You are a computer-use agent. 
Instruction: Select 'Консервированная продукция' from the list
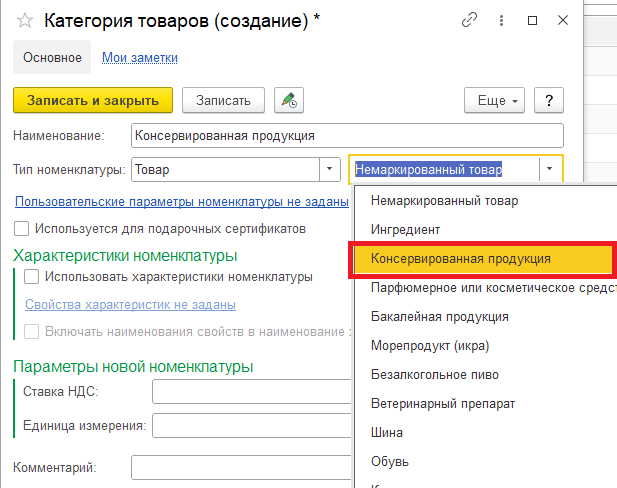(x=460, y=258)
